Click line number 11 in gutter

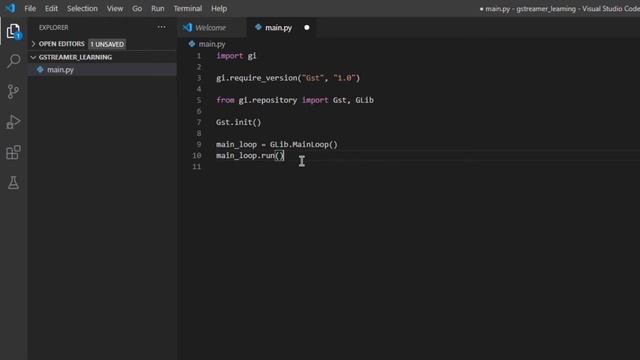[197, 167]
